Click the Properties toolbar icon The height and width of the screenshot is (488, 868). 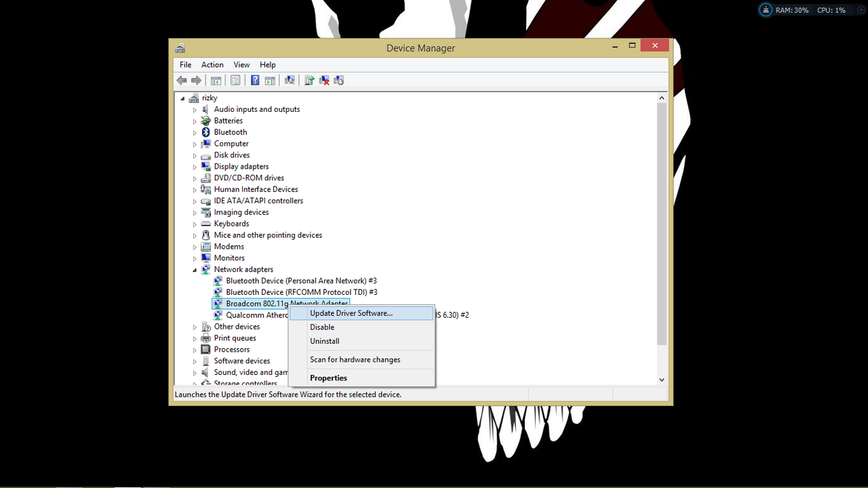(235, 80)
